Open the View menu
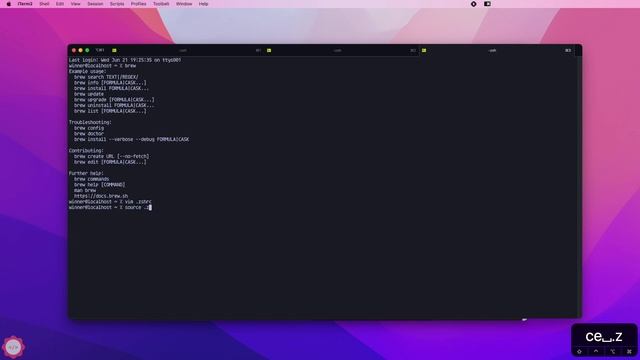Screen dimensions: 640x360 tap(76, 4)
